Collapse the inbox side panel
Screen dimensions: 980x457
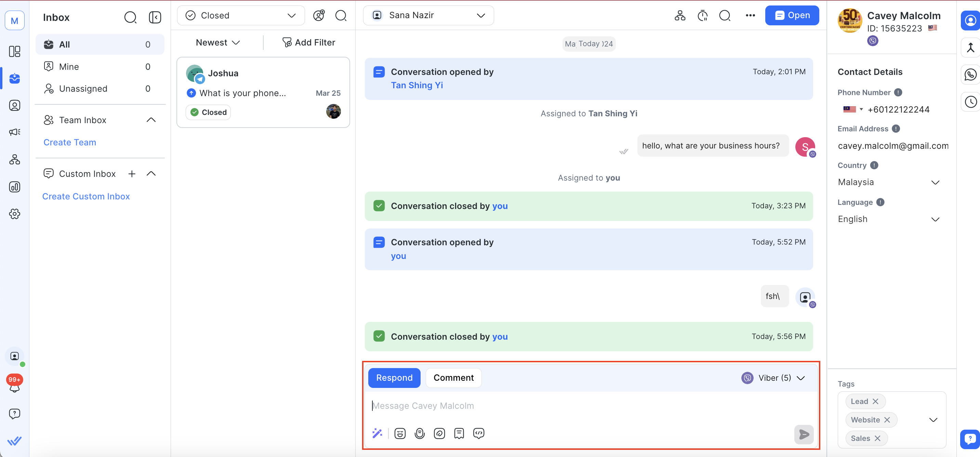(x=155, y=17)
